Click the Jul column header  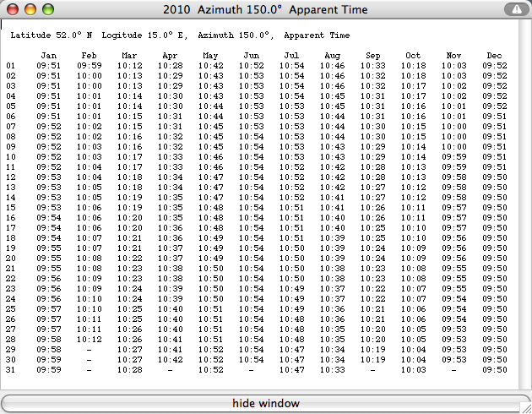tap(292, 56)
